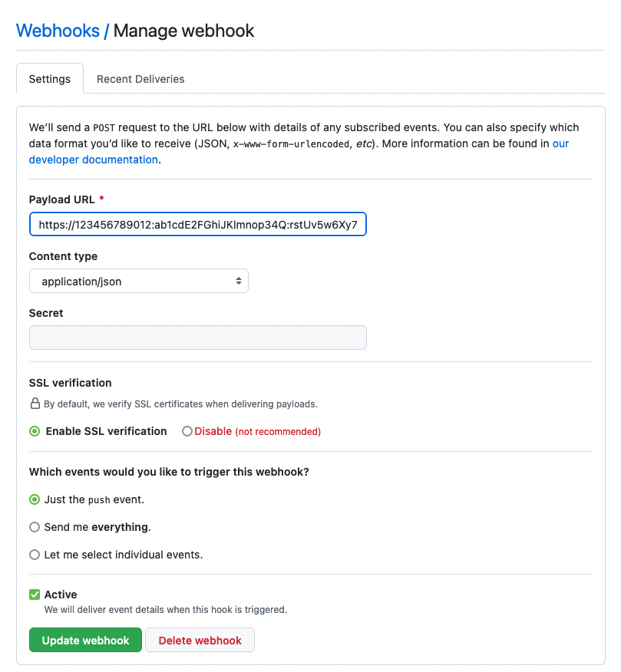Click the Update webhook button
621x672 pixels.
point(85,641)
